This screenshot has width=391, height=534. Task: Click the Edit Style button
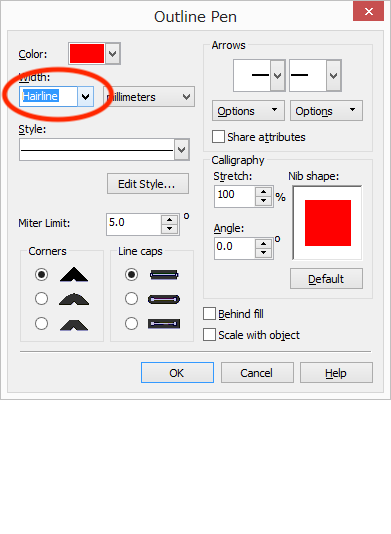click(x=148, y=184)
